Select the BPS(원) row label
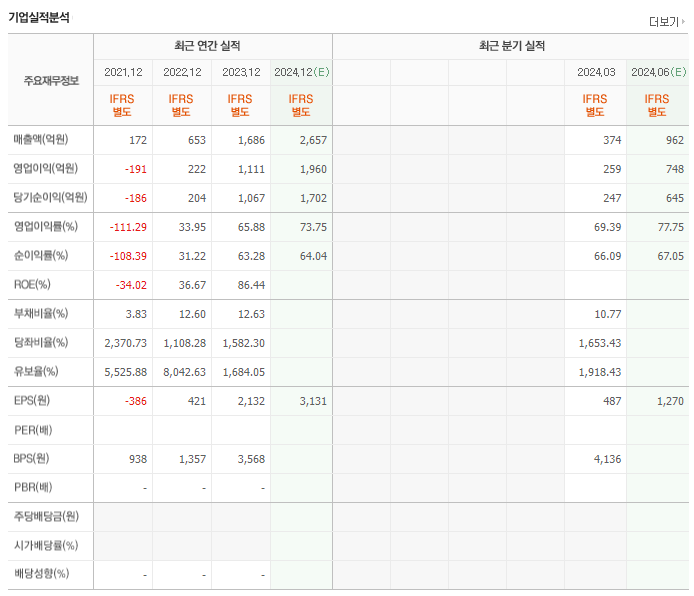 tap(31, 458)
